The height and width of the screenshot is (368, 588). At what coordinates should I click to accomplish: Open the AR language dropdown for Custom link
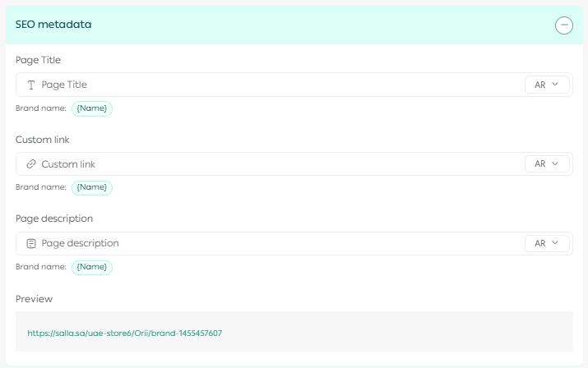(x=547, y=164)
